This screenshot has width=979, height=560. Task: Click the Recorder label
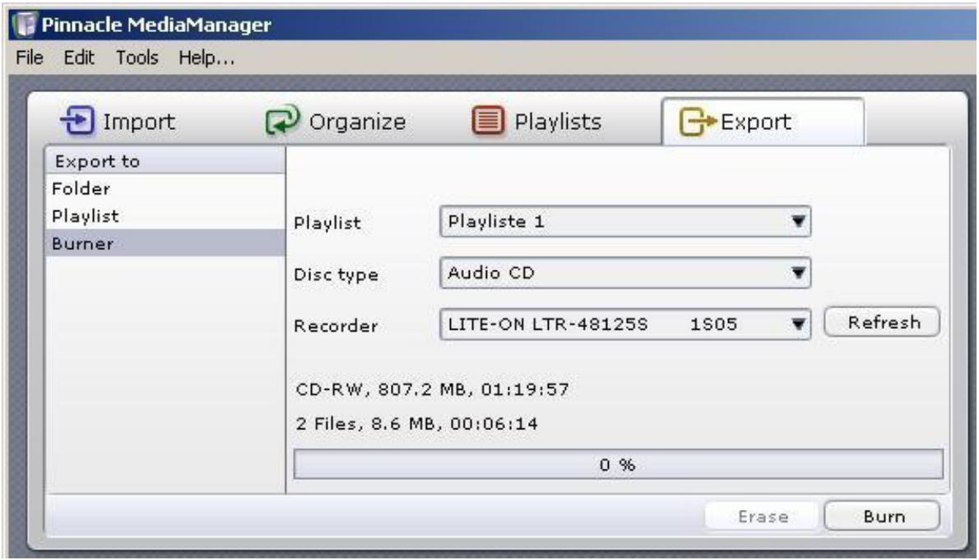point(336,326)
